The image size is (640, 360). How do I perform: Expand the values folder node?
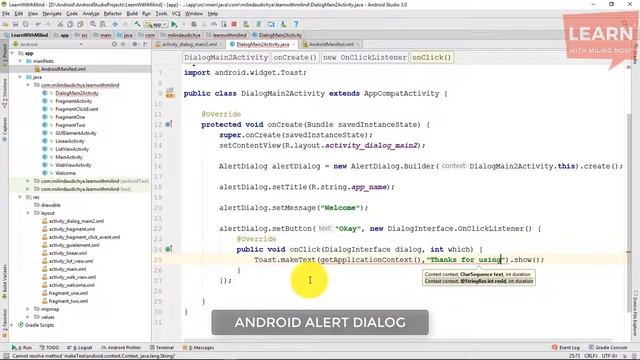tap(28, 317)
